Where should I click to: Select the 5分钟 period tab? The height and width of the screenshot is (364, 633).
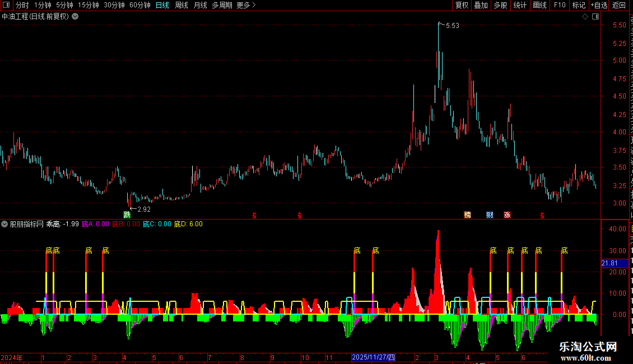pos(64,5)
